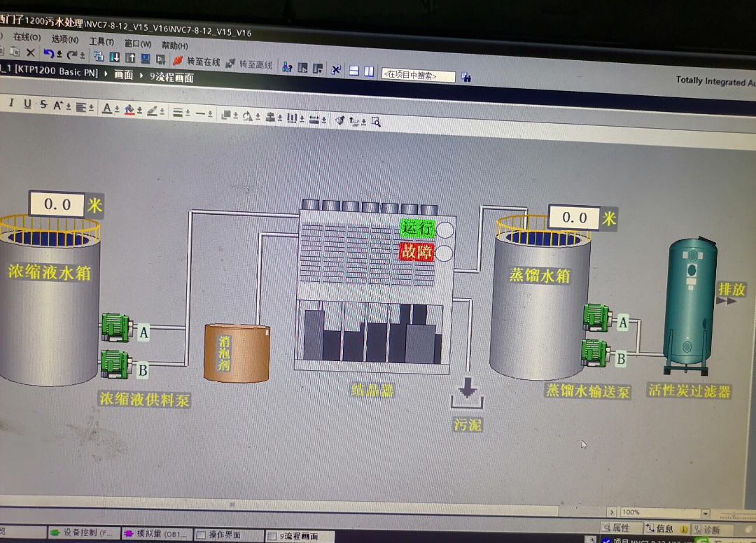Click the align objects icon
This screenshot has width=756, height=543.
point(270,117)
